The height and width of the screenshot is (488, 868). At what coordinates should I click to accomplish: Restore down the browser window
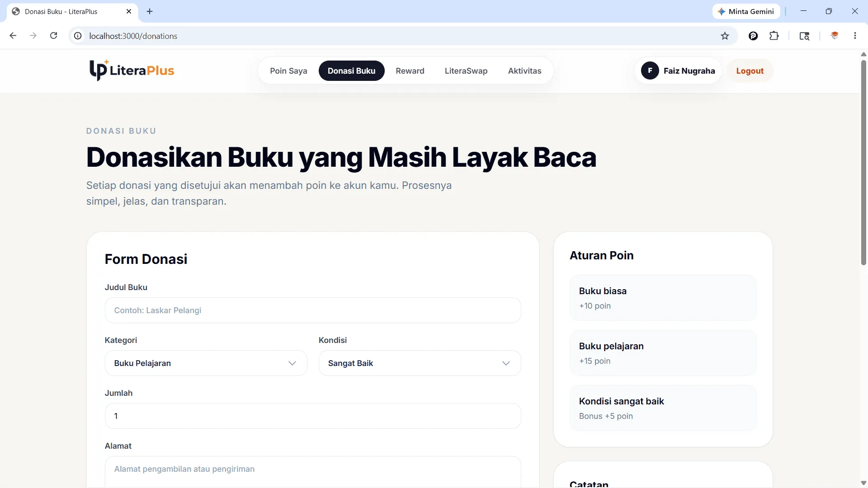(x=829, y=11)
